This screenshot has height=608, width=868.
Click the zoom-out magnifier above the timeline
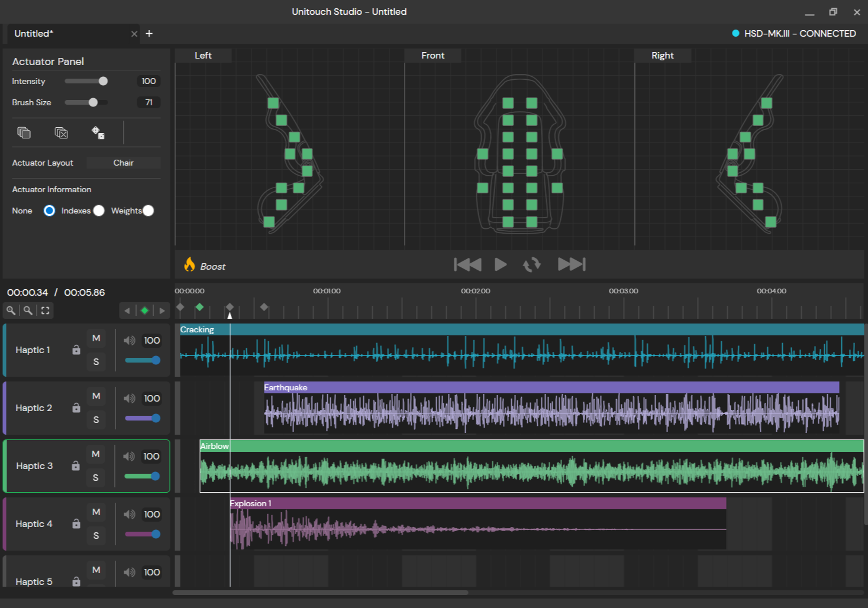(28, 311)
